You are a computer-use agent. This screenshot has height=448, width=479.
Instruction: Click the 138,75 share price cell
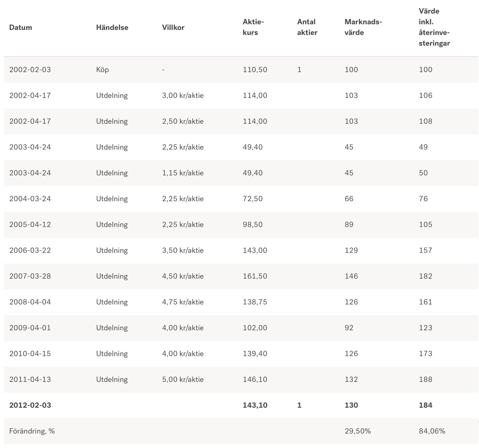(255, 302)
